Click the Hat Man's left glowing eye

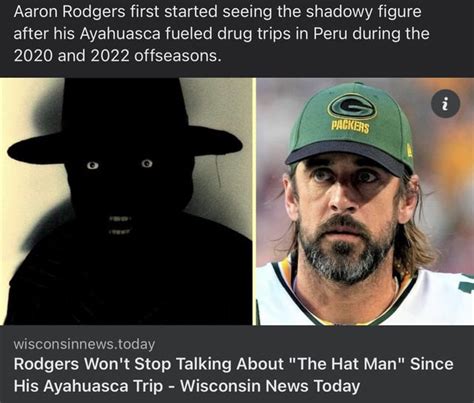[93, 165]
